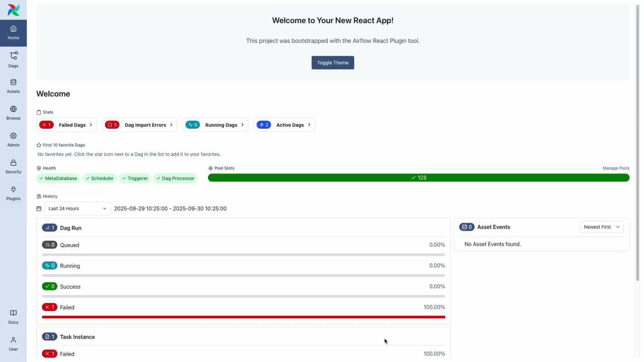The image size is (644, 362).
Task: Click the Stats clipboard icon
Action: click(x=39, y=112)
